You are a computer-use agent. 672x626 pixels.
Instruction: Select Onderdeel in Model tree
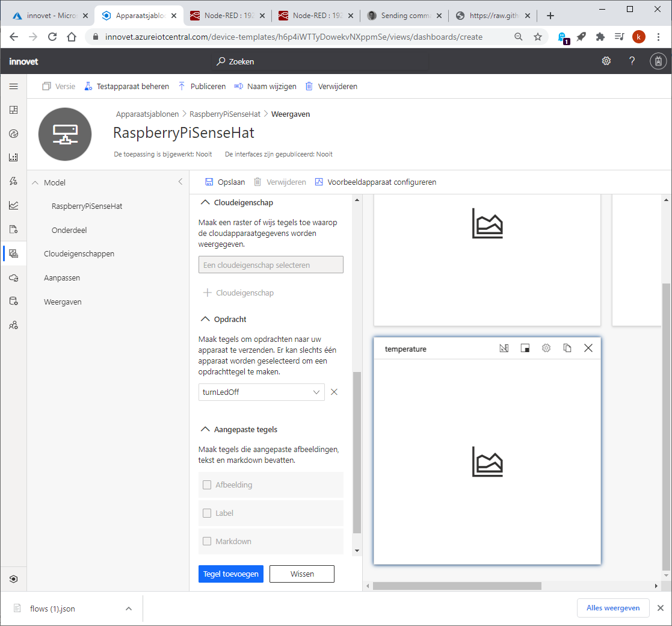point(69,231)
